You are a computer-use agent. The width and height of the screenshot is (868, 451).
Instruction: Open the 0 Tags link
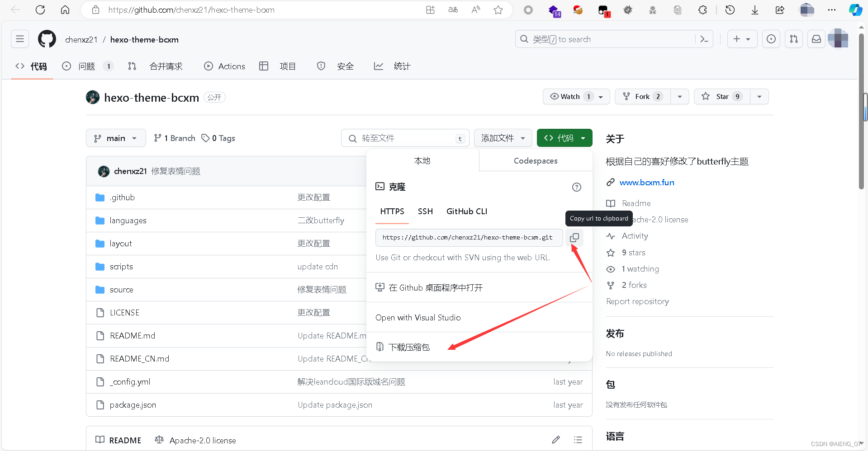[x=218, y=138]
